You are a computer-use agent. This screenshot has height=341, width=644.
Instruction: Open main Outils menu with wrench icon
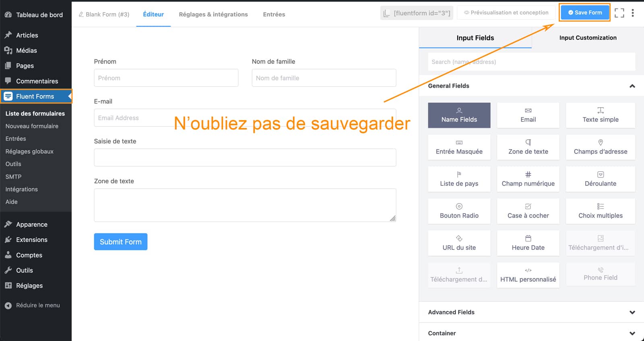(35, 270)
